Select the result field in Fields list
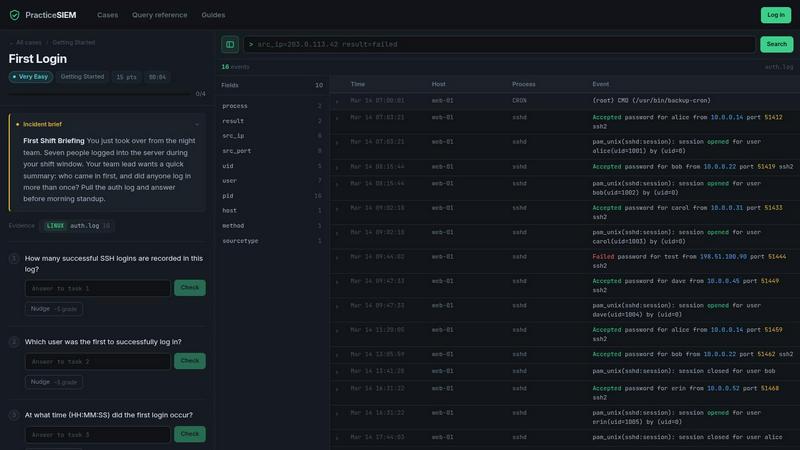Viewport: 800px width, 450px height. [272, 121]
